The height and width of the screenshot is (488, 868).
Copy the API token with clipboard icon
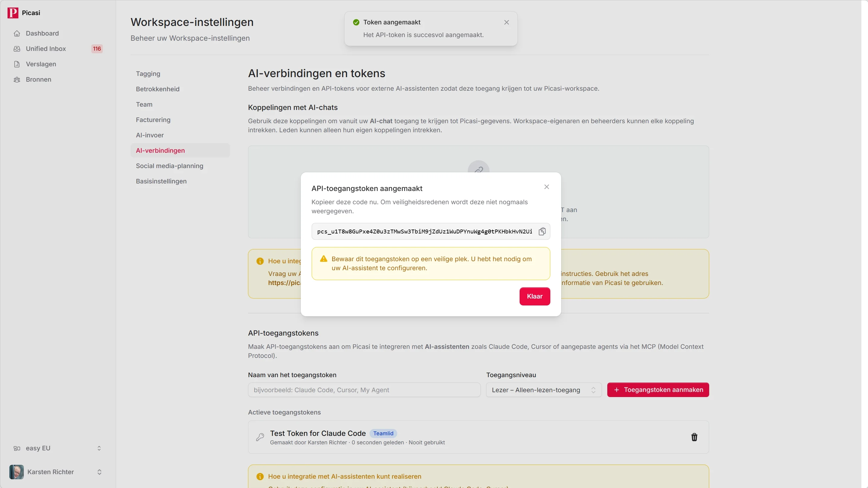(x=542, y=231)
